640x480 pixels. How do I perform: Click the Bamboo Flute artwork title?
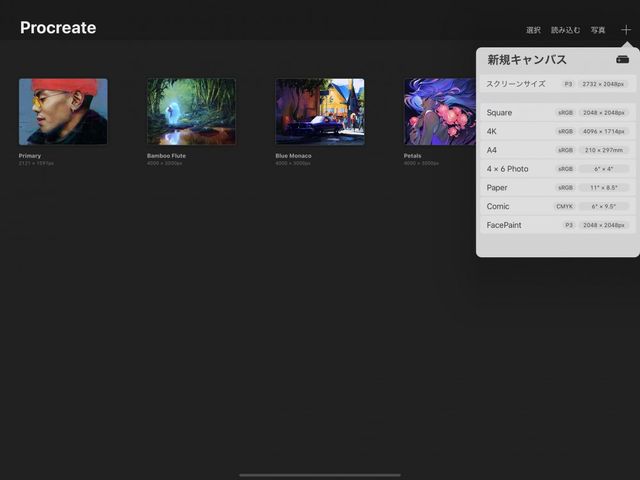[166, 156]
